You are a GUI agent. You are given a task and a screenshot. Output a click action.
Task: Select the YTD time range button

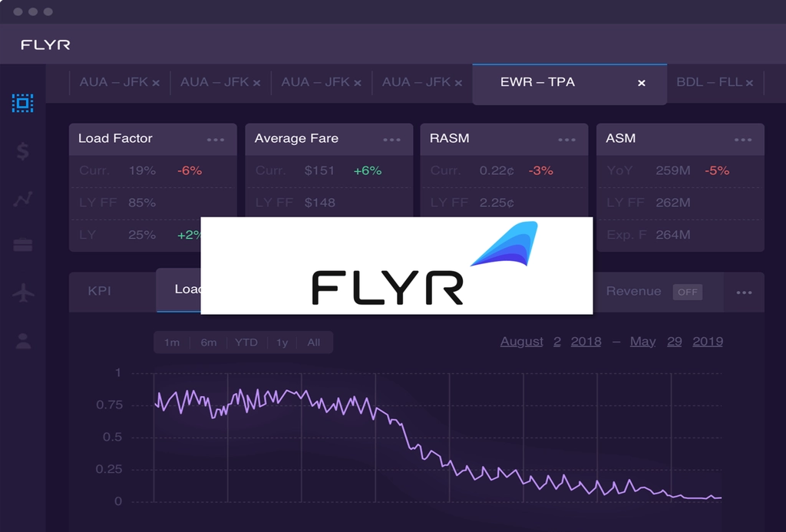(246, 342)
